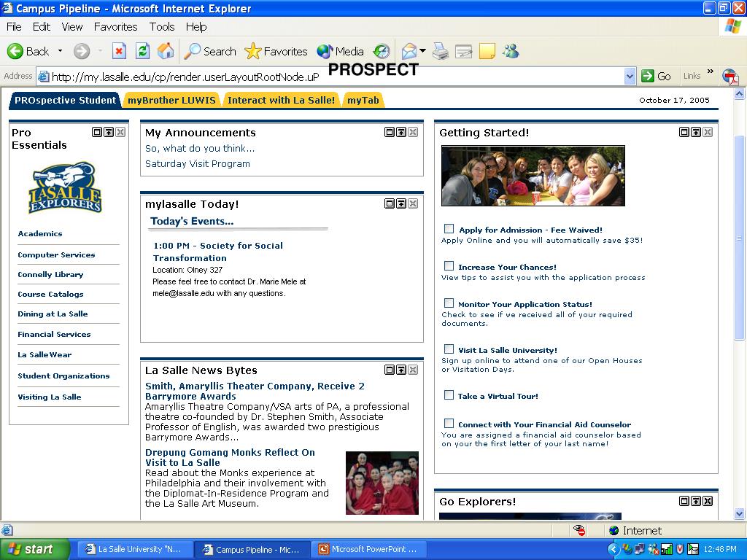Open the Edit menu
The height and width of the screenshot is (560, 747).
coord(42,27)
